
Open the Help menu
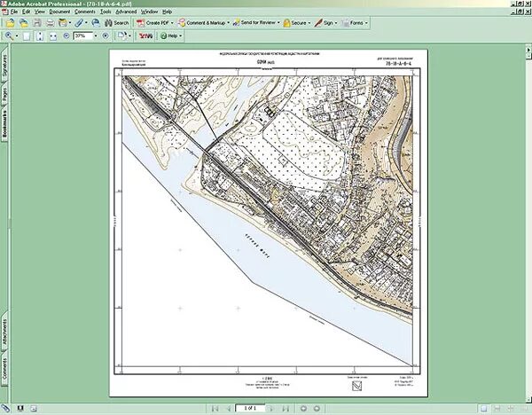pyautogui.click(x=167, y=12)
